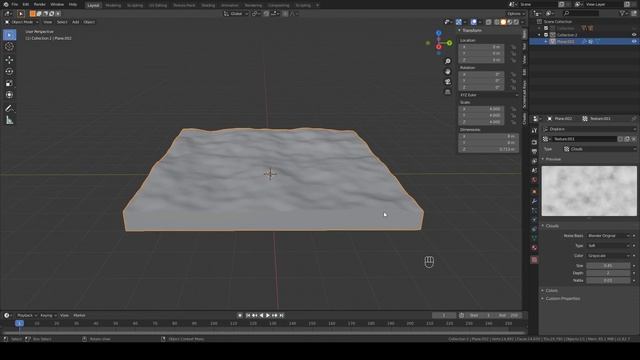Click the outliner filter funnel icon
The image size is (640, 360).
click(622, 13)
